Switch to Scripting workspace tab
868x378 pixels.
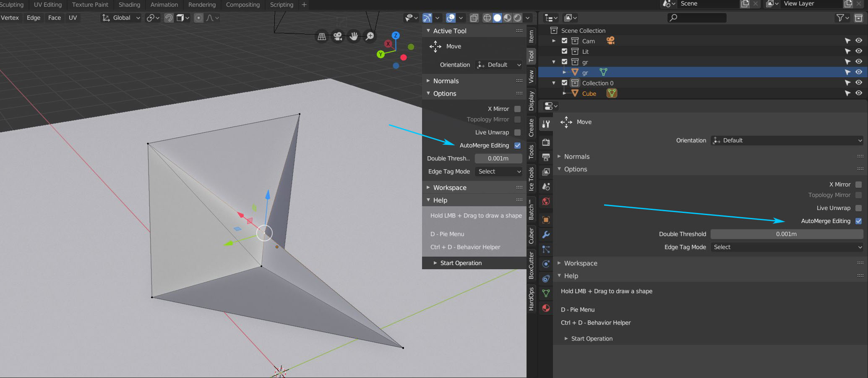click(282, 5)
